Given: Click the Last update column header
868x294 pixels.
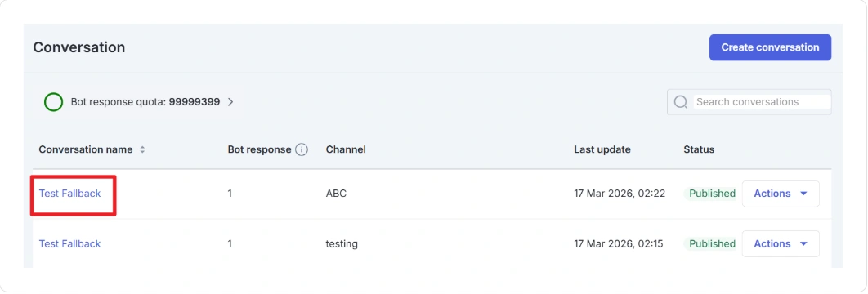Looking at the screenshot, I should [602, 149].
